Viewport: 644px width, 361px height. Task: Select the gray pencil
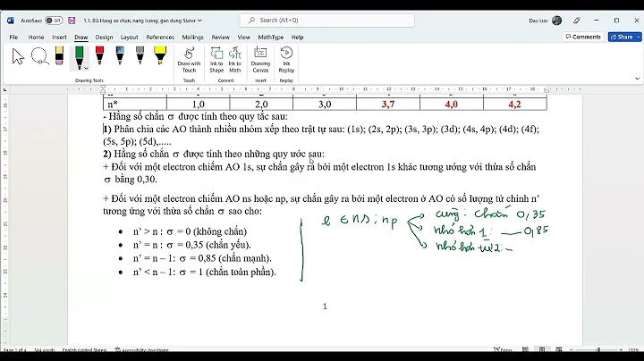coord(140,55)
